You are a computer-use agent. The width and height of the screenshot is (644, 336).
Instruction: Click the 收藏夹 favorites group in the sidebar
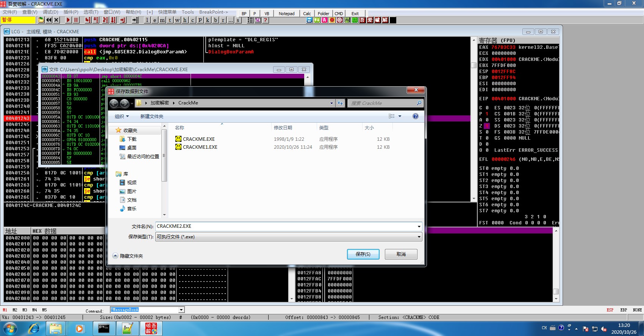click(130, 130)
